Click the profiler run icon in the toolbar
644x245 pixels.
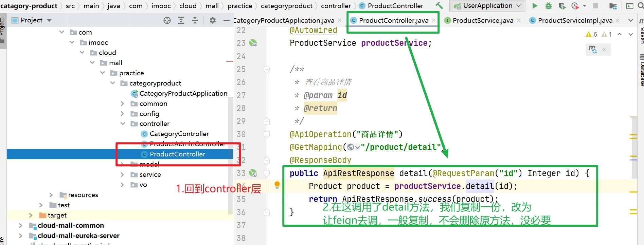pos(575,6)
